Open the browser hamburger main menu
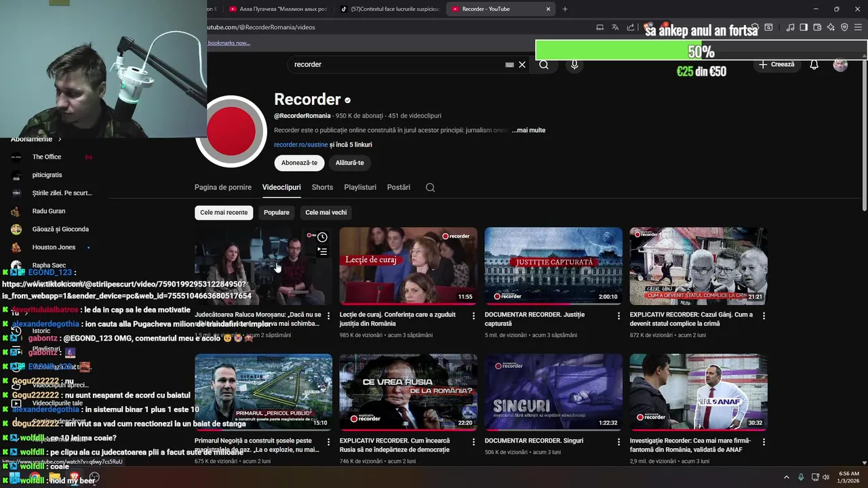The image size is (868, 488). coord(858,27)
